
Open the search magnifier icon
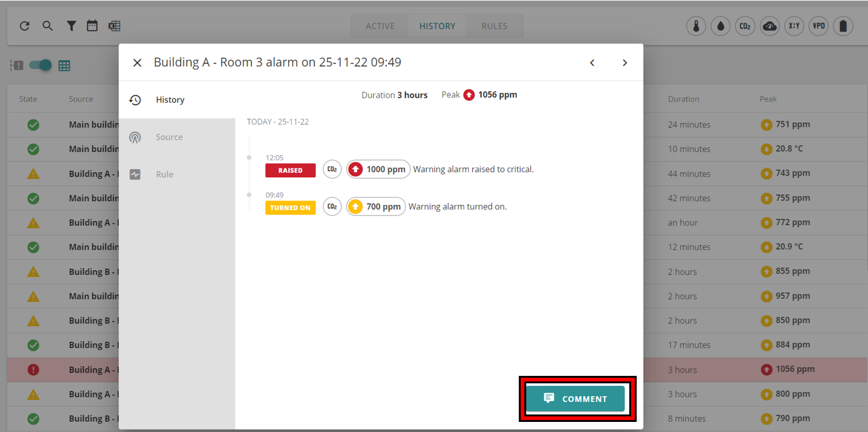point(48,26)
